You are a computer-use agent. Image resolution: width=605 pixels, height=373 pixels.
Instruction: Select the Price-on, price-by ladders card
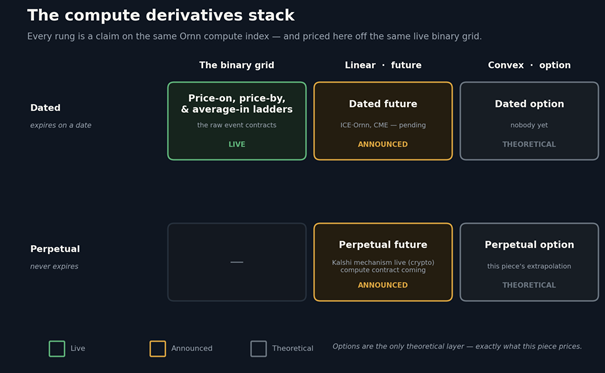(x=237, y=121)
